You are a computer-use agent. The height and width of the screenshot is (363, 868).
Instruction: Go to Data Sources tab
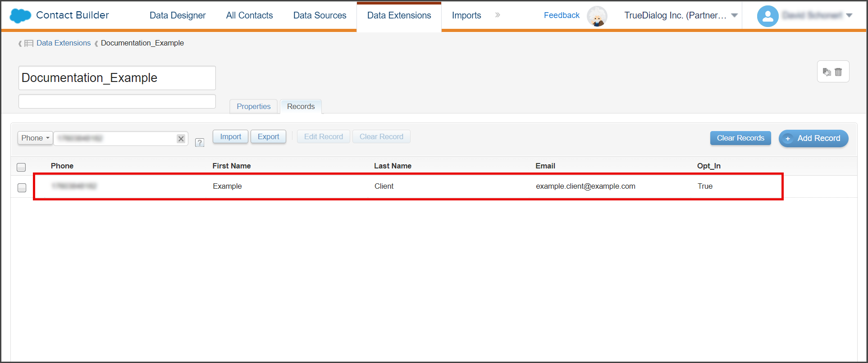(x=320, y=15)
